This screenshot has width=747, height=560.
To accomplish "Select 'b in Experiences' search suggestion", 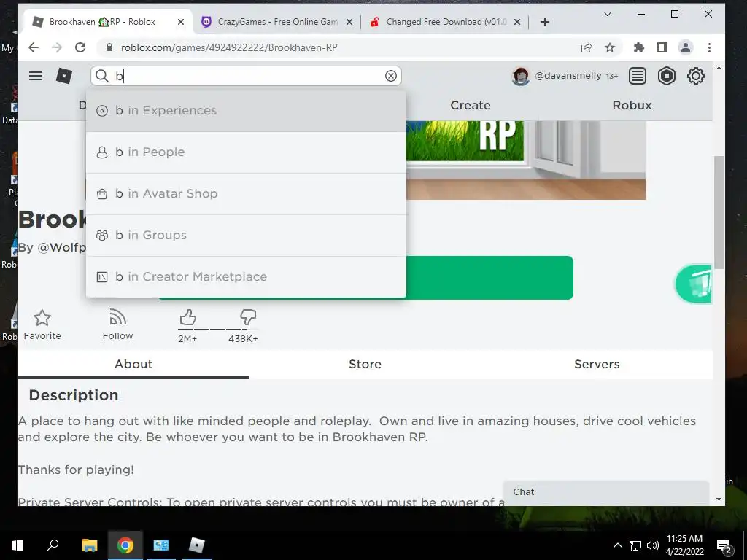I will tap(247, 111).
